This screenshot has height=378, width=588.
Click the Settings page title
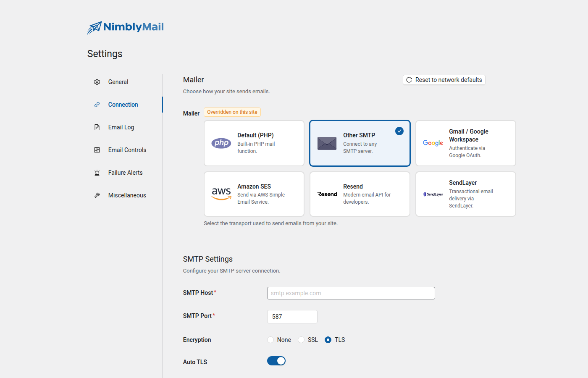(x=105, y=54)
